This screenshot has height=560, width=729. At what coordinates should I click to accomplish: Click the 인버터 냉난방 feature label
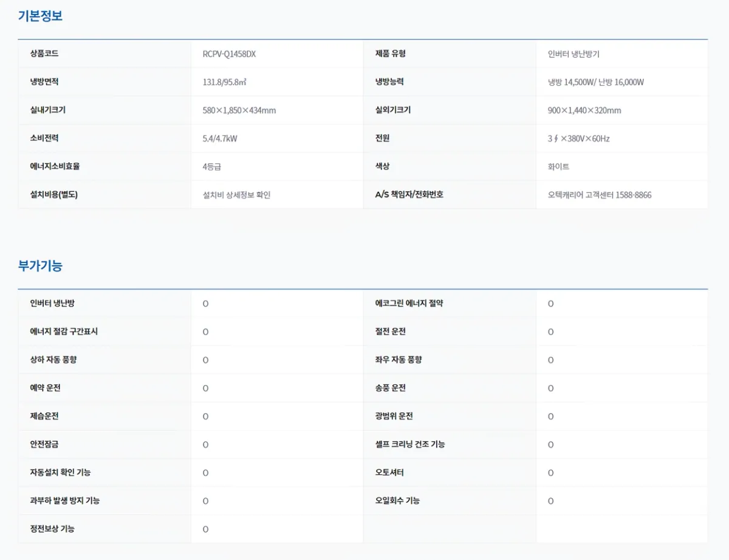(52, 303)
